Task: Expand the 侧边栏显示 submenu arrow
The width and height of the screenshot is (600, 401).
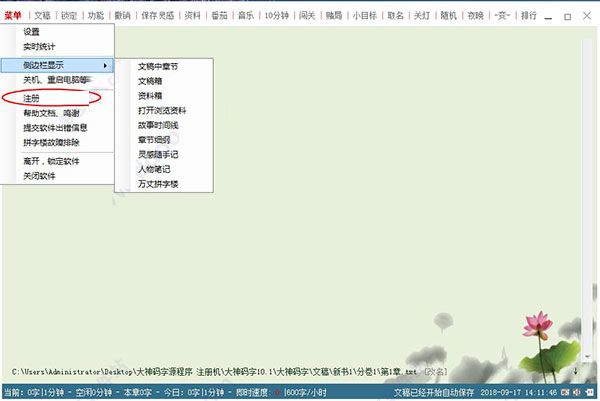Action: click(105, 65)
